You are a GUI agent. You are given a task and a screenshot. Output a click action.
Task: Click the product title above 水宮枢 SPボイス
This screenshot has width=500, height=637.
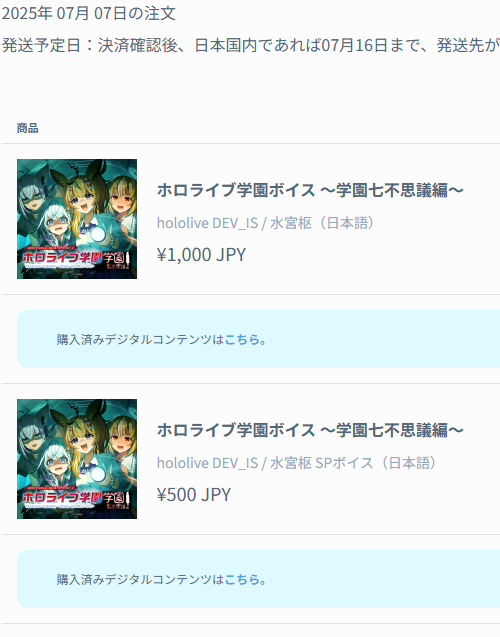click(x=310, y=430)
